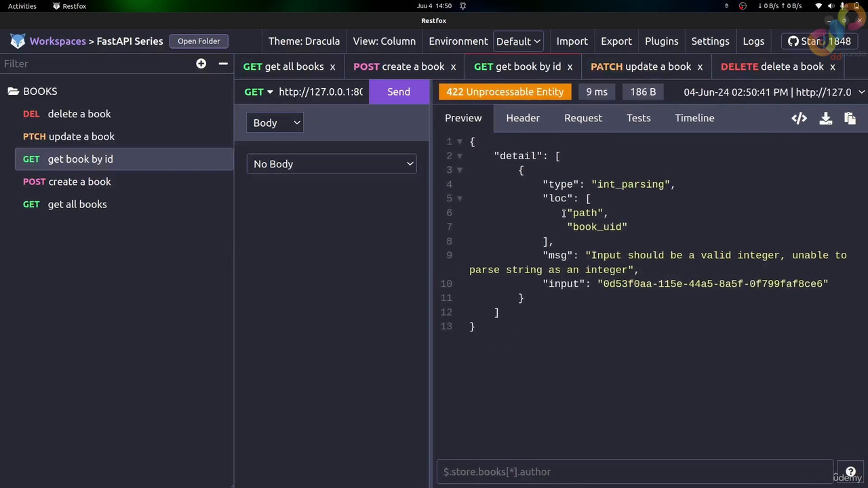Download the response with download icon
Viewport: 868px width, 488px height.
point(825,119)
